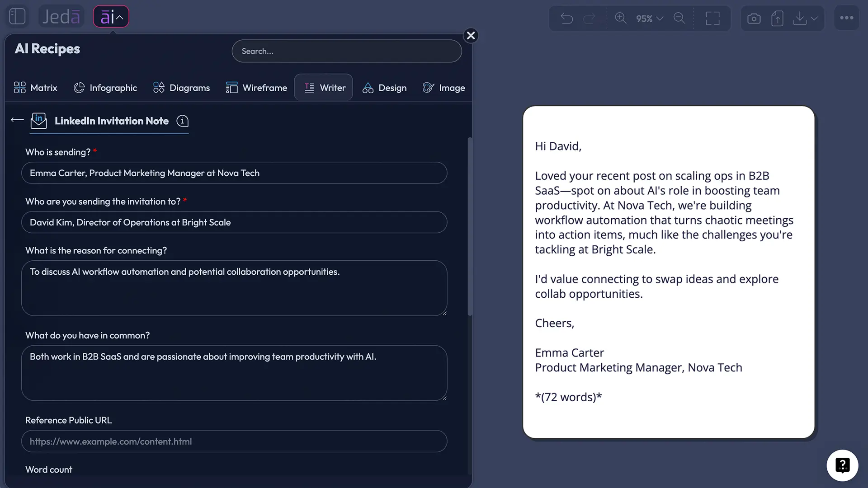Click the 'Cheers,' line in the note
The width and height of the screenshot is (868, 488).
click(554, 324)
